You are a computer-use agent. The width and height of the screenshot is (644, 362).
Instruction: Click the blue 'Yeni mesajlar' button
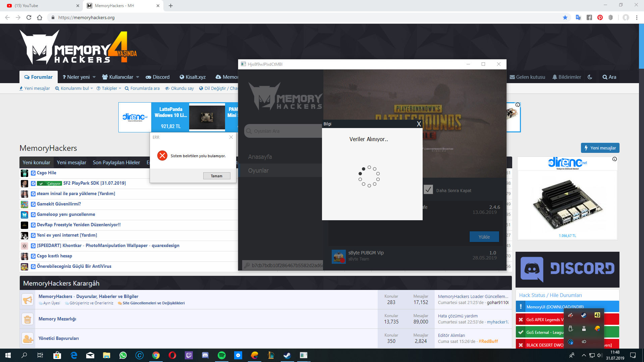tap(600, 148)
